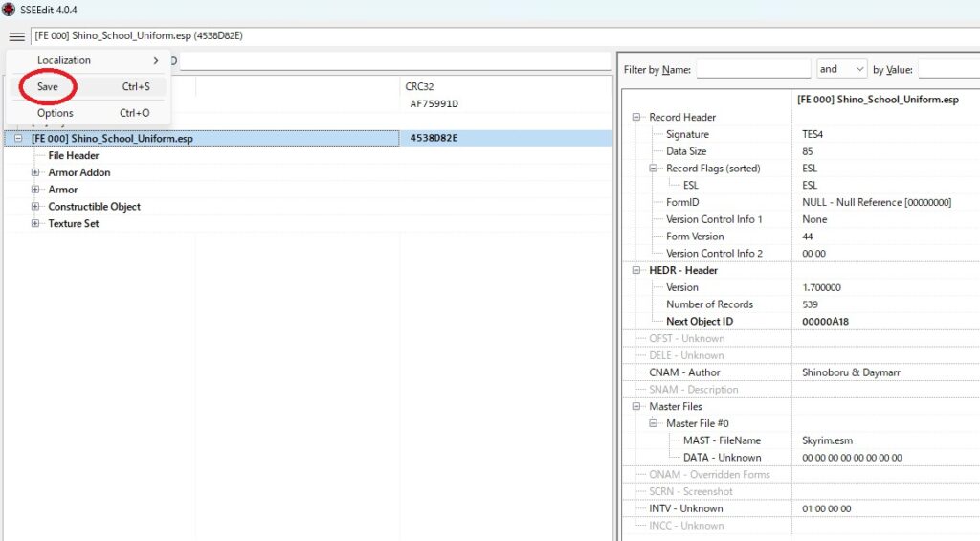Click the hamburger menu icon

16,36
